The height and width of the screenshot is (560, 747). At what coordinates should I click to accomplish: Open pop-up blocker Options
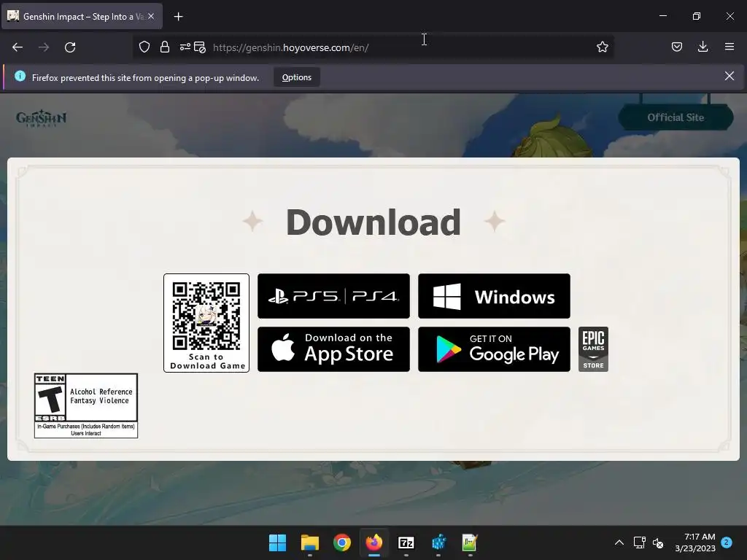click(x=296, y=77)
